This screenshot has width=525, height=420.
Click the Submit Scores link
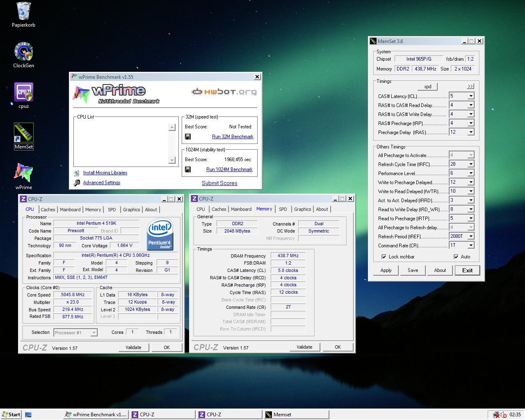(219, 183)
